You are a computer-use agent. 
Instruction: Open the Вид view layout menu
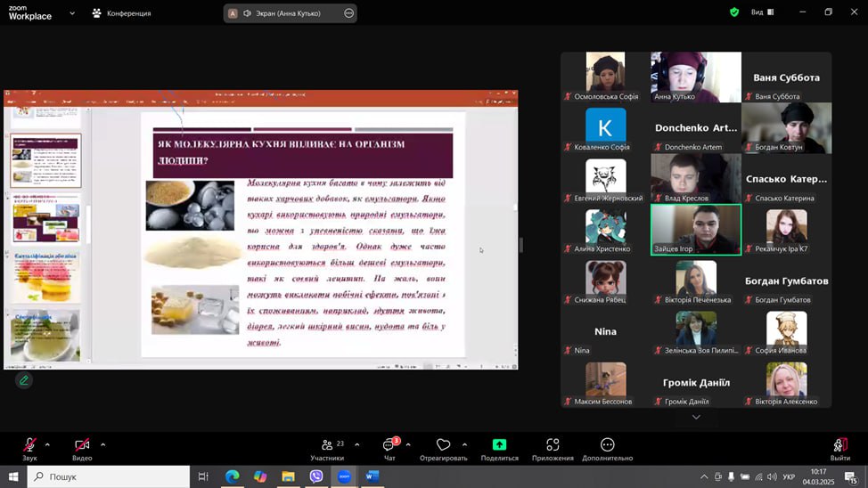pos(762,12)
